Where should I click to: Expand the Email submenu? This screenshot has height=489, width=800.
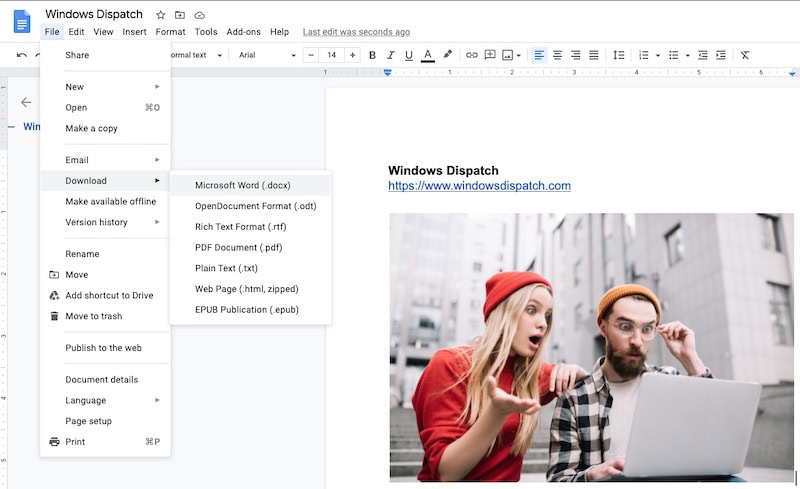coord(105,160)
